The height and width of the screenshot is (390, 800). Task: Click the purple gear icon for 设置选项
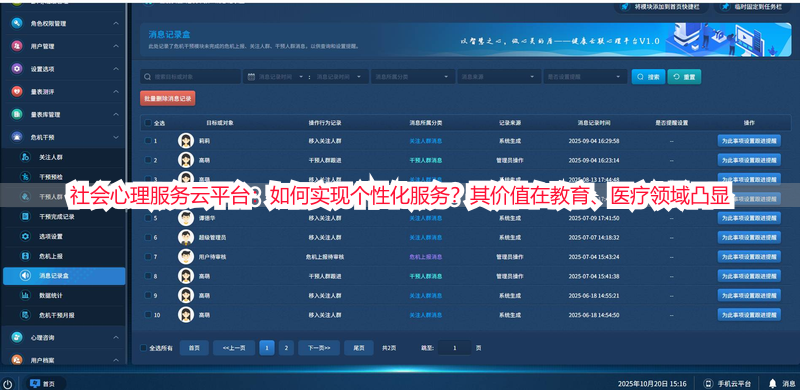point(17,69)
